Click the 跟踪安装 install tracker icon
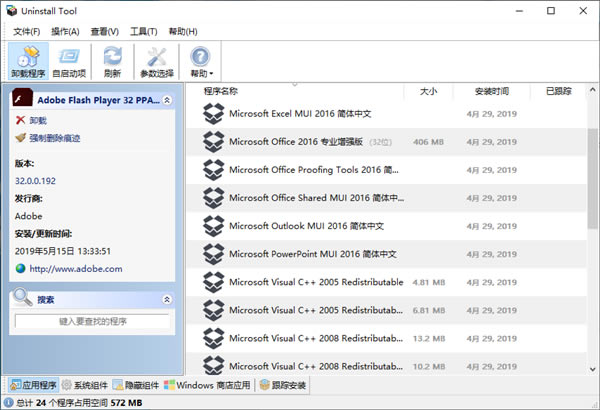Viewport: 600px width, 410px height. pyautogui.click(x=265, y=385)
